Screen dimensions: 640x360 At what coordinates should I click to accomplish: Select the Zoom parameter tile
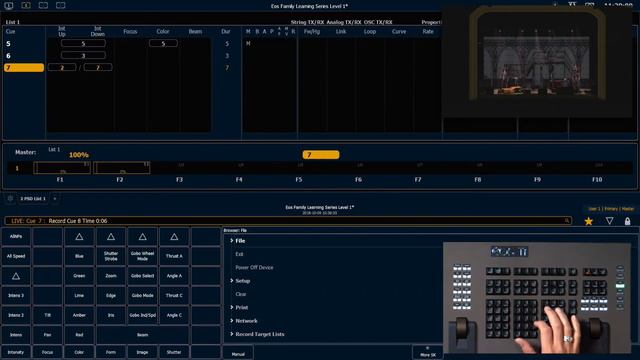(111, 276)
